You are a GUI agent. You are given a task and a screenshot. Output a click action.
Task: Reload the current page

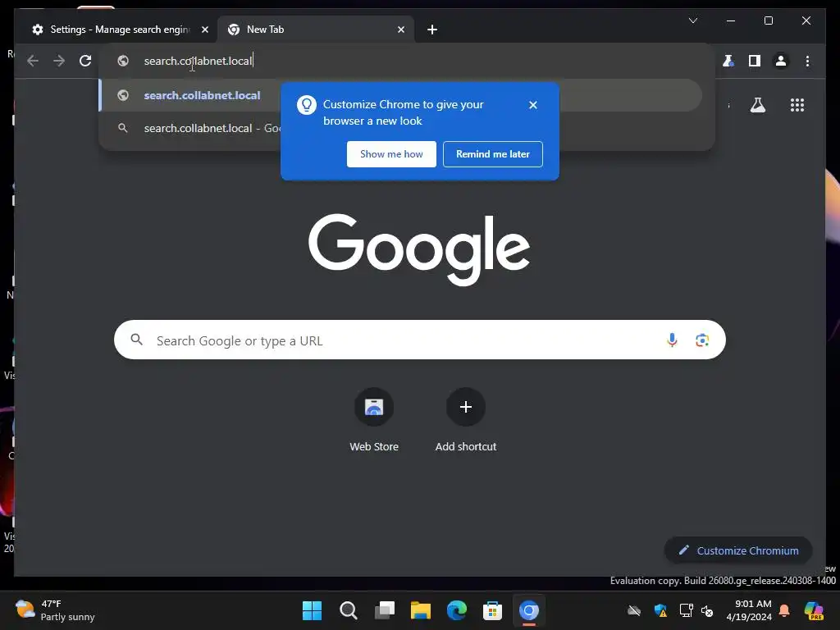85,61
